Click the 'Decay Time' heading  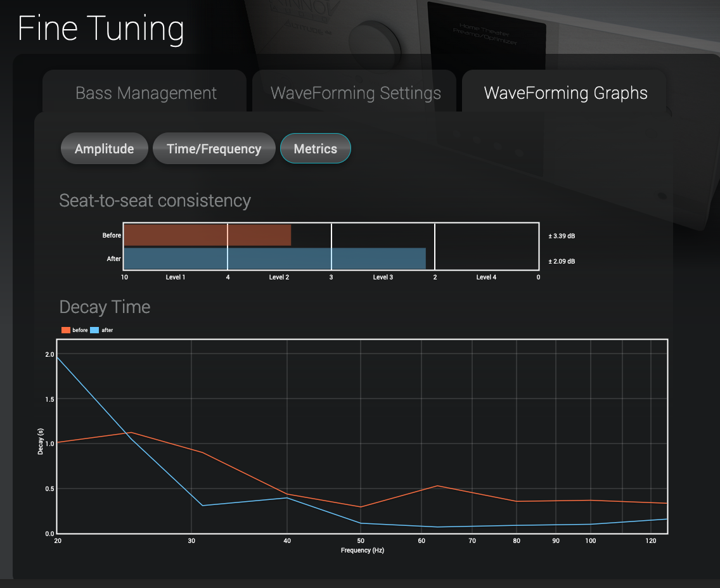click(x=105, y=307)
